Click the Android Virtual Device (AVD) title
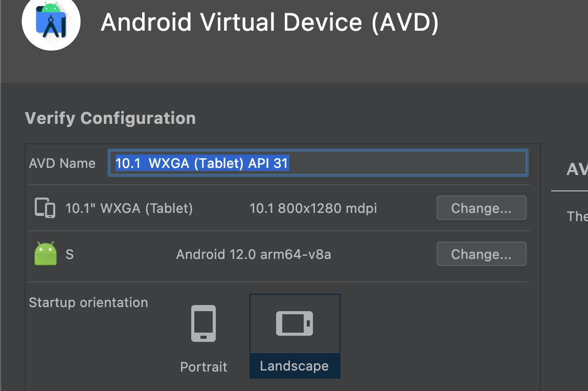The width and height of the screenshot is (588, 391). (269, 22)
